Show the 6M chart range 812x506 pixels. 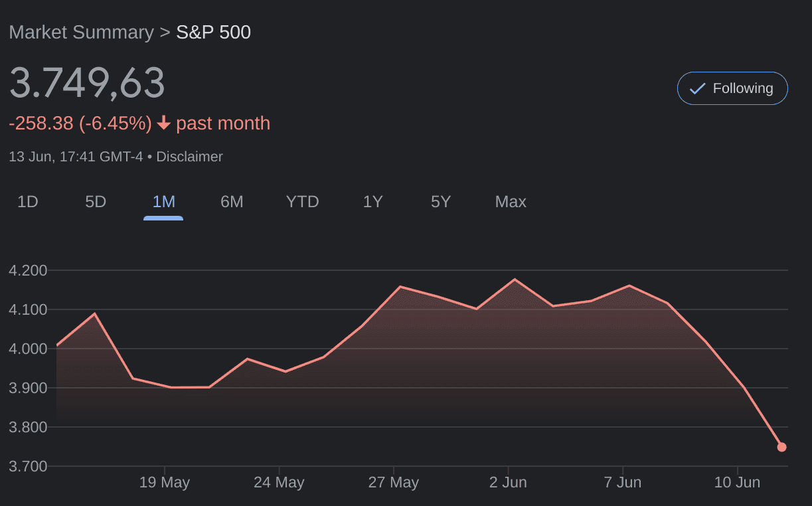(x=232, y=202)
